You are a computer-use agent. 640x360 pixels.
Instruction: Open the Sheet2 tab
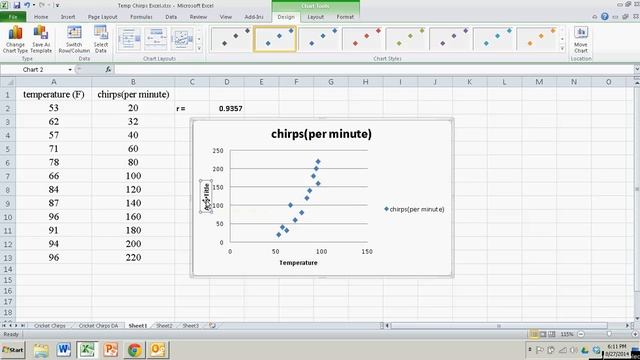[x=164, y=326]
